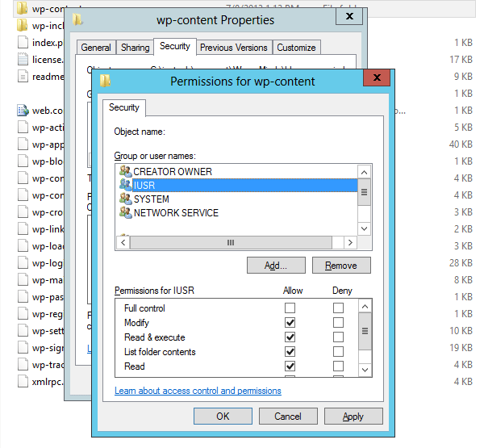The height and width of the screenshot is (448, 484).
Task: Check Deny for Modify
Action: coord(338,323)
